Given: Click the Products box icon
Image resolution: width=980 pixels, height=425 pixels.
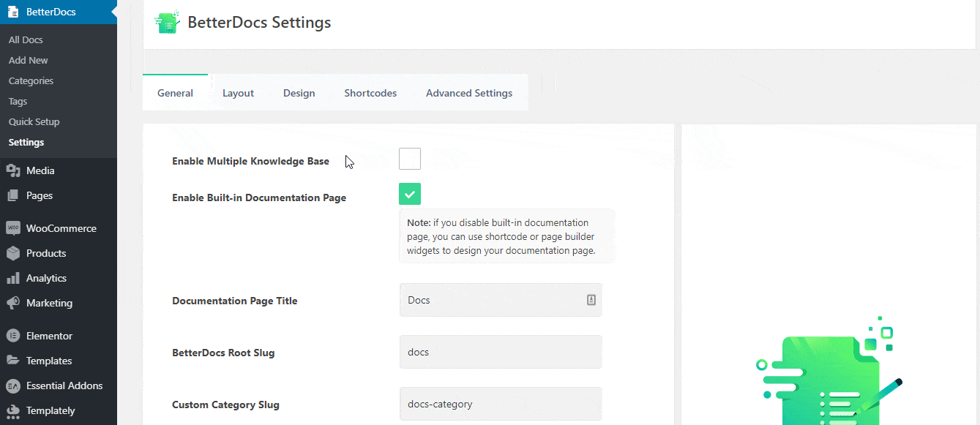Looking at the screenshot, I should [13, 253].
